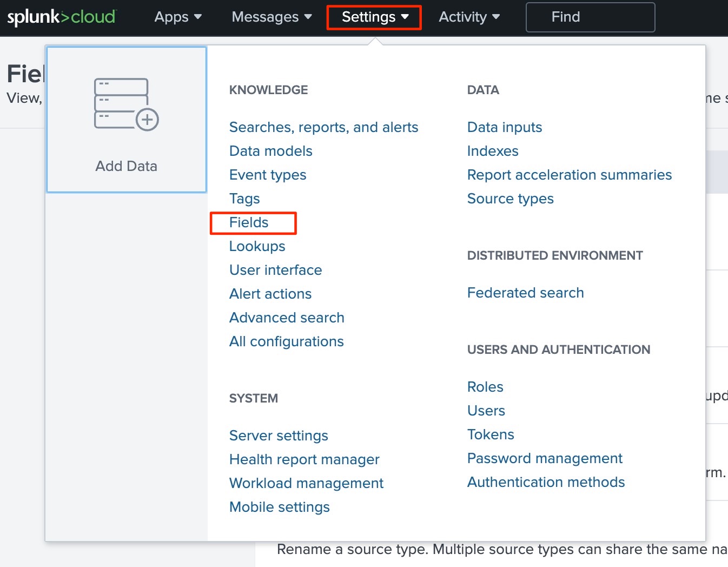The width and height of the screenshot is (728, 567).
Task: Open the Apps dropdown
Action: coord(177,17)
